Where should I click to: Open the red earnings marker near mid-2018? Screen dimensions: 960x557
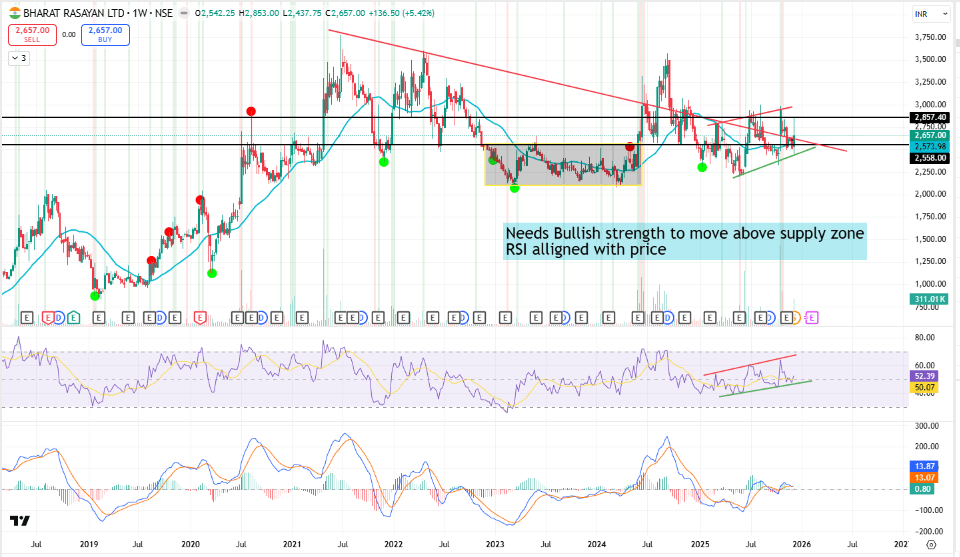coord(48,318)
